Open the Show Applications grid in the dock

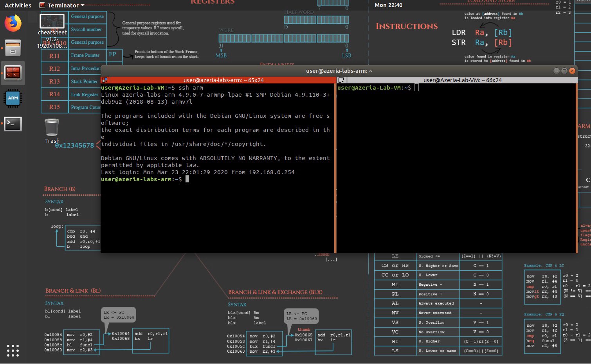(13, 351)
